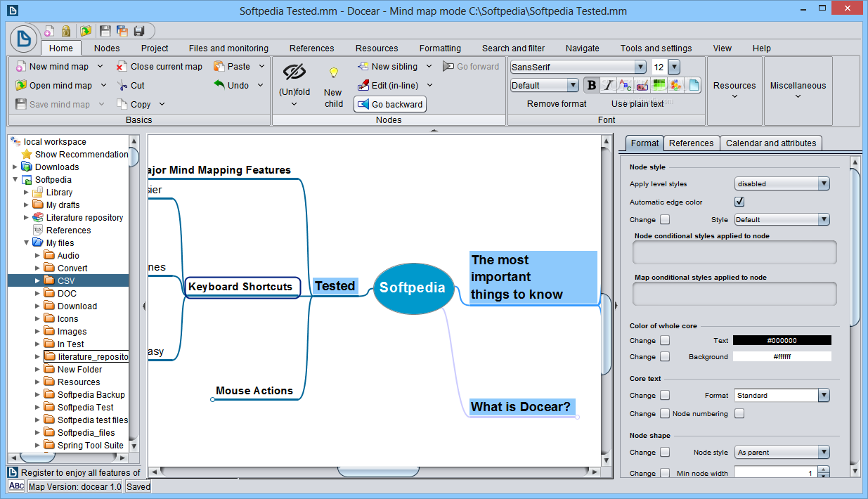868x499 pixels.
Task: Click the Go backward button
Action: click(390, 104)
